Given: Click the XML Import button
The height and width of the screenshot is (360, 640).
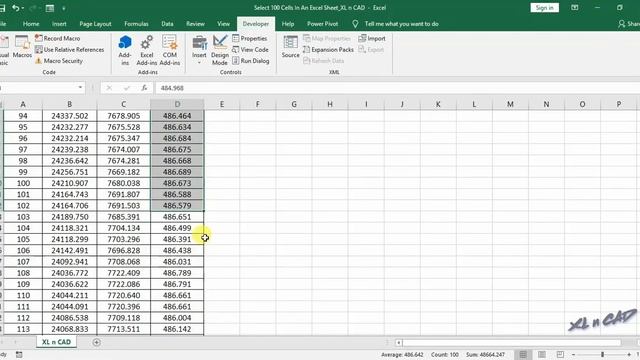Looking at the screenshot, I should [x=372, y=38].
